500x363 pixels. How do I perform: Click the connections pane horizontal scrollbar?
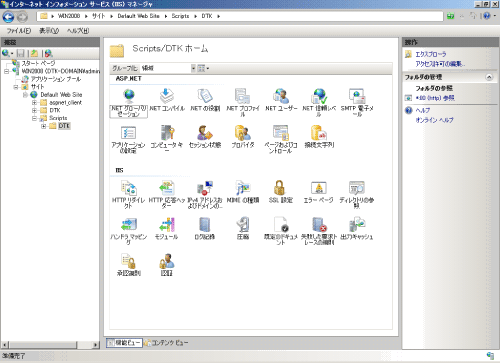(50, 345)
